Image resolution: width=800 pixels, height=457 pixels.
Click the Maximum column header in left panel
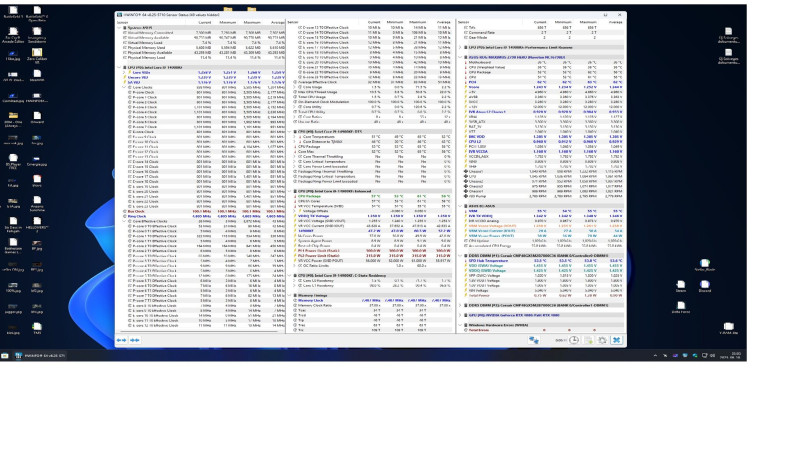click(x=252, y=22)
